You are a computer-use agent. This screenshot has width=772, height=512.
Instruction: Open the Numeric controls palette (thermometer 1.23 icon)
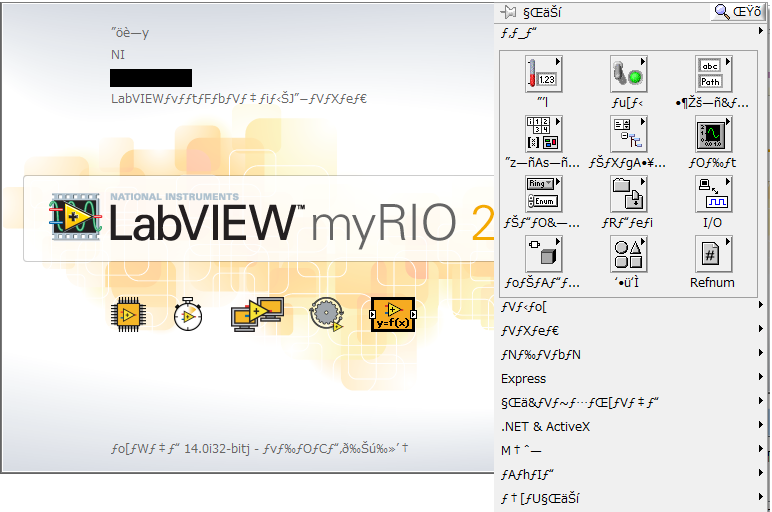(544, 74)
